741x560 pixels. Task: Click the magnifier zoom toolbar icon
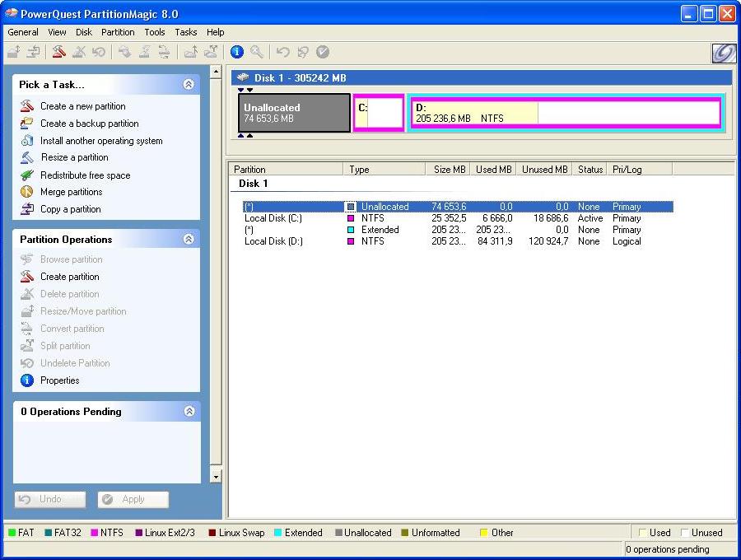tap(256, 52)
